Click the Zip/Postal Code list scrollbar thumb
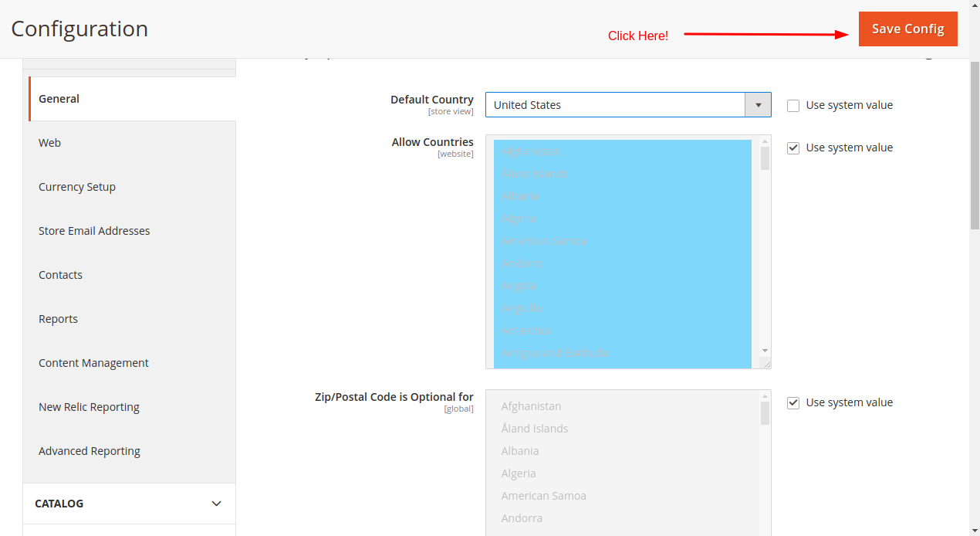Screen dimensions: 980x536 click(765, 412)
